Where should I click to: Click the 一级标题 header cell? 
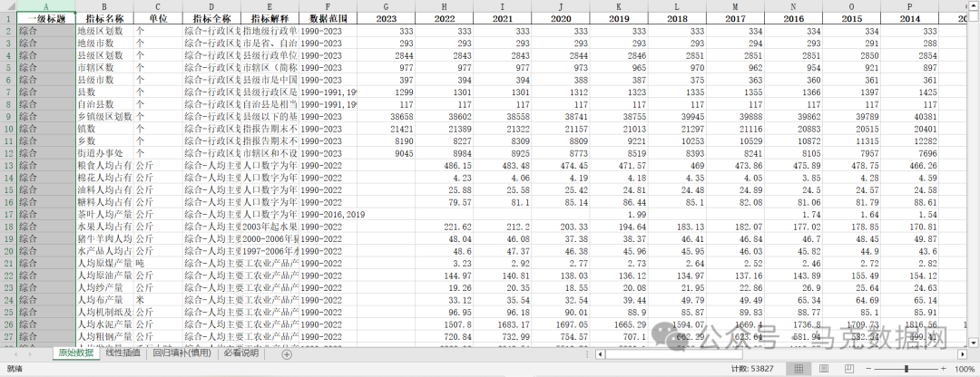[x=45, y=19]
